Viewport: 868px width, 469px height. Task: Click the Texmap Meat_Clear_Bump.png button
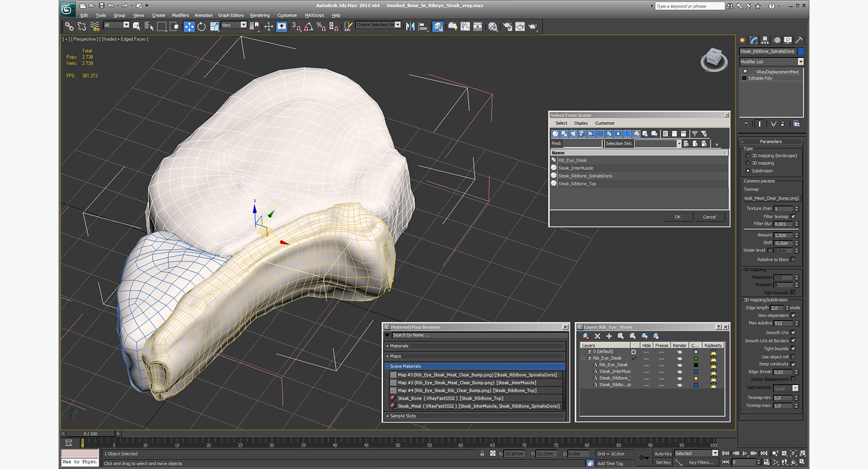point(771,198)
